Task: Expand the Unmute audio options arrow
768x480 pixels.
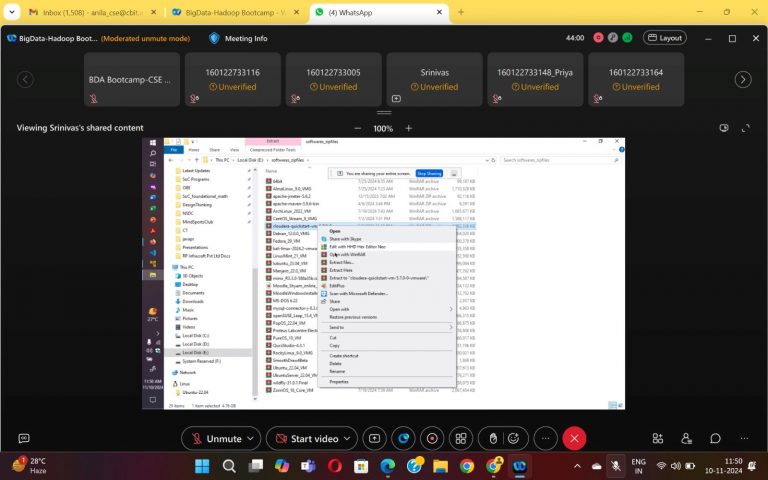Action: click(x=252, y=439)
